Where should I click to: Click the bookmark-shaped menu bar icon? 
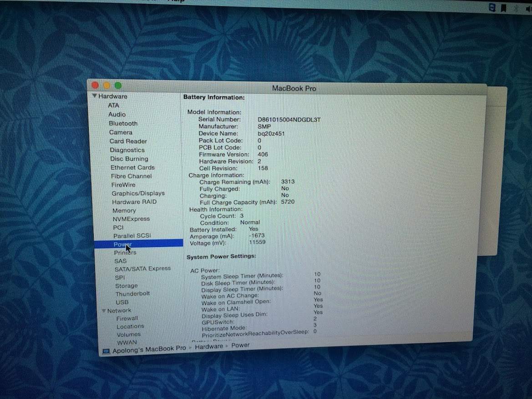point(503,8)
